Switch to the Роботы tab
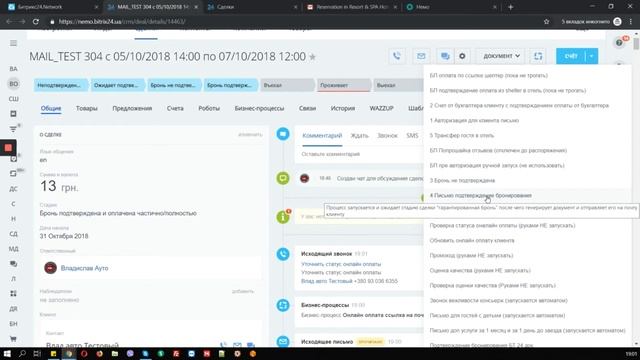Screen dimensions: 640x360 click(x=209, y=108)
